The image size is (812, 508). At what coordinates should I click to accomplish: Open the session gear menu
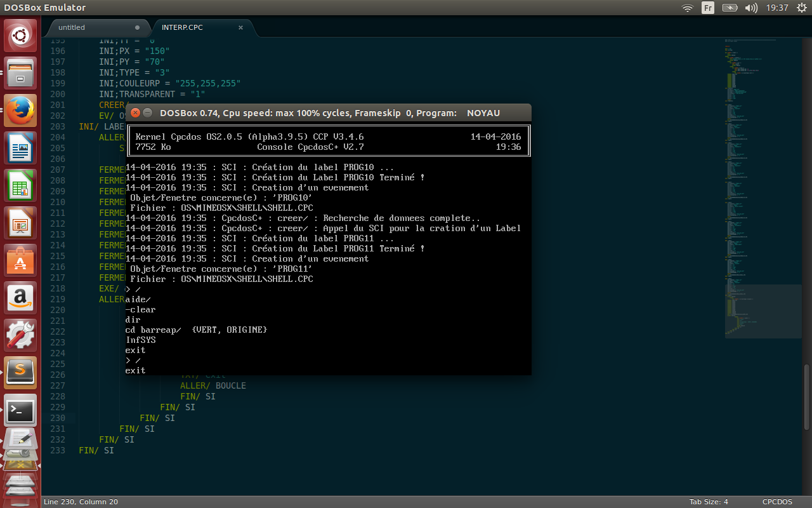point(801,8)
